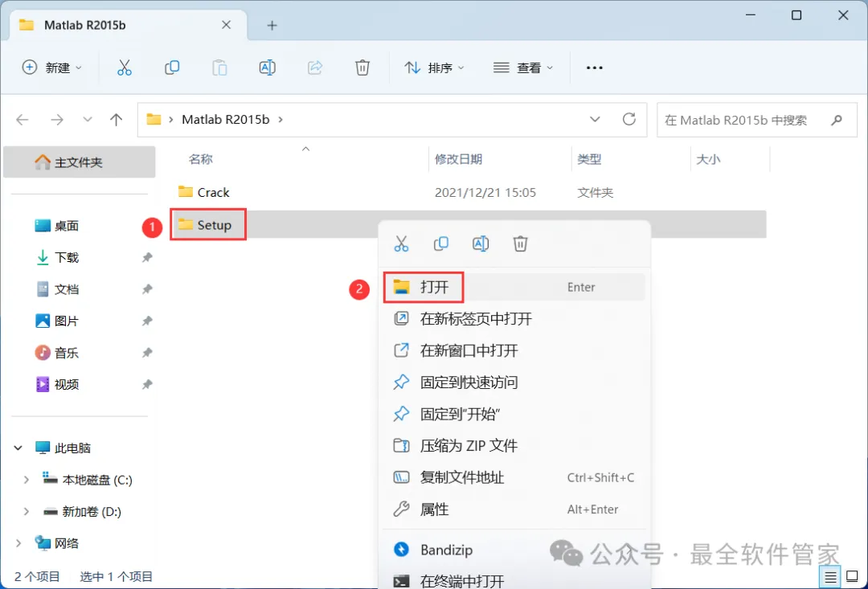
Task: Go up one folder level arrow
Action: [117, 120]
